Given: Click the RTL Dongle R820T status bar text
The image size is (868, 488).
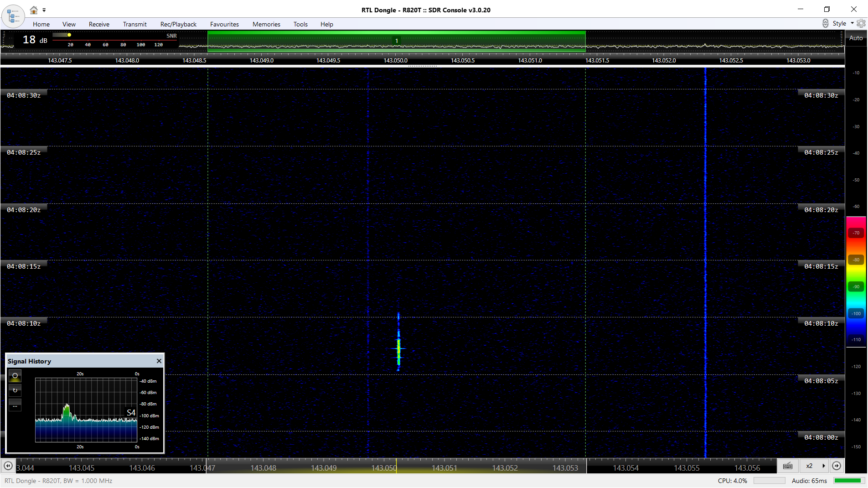Looking at the screenshot, I should pyautogui.click(x=58, y=481).
